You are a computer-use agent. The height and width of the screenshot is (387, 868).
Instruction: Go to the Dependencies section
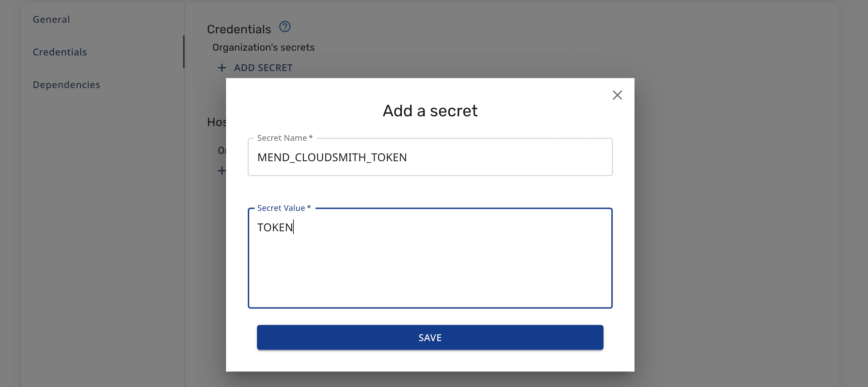(66, 85)
